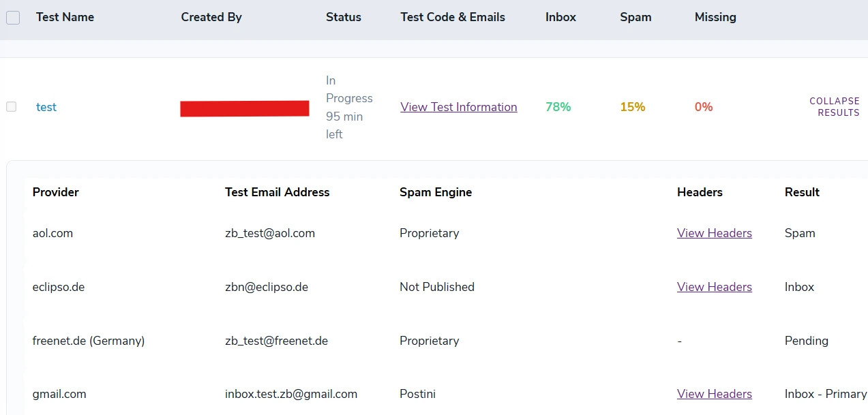This screenshot has width=868, height=415.
Task: View Headers for aol.com provider
Action: (x=714, y=233)
